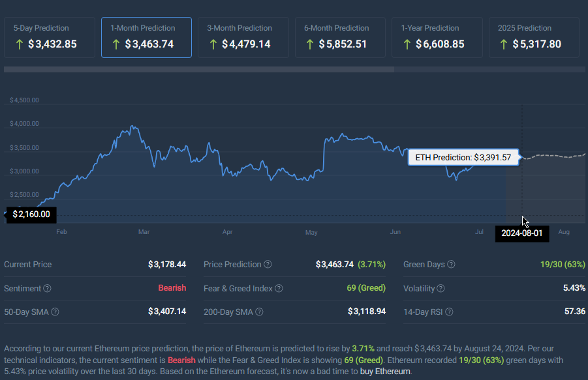Select the 1-Month Prediction tab
Screen dimensions: 588x380
(146, 37)
